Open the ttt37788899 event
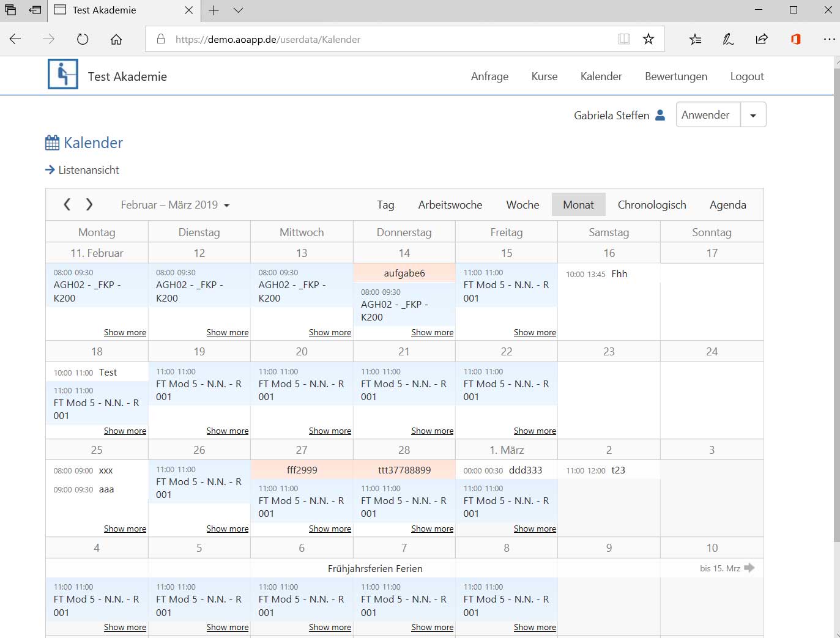The height and width of the screenshot is (638, 840). tap(404, 470)
